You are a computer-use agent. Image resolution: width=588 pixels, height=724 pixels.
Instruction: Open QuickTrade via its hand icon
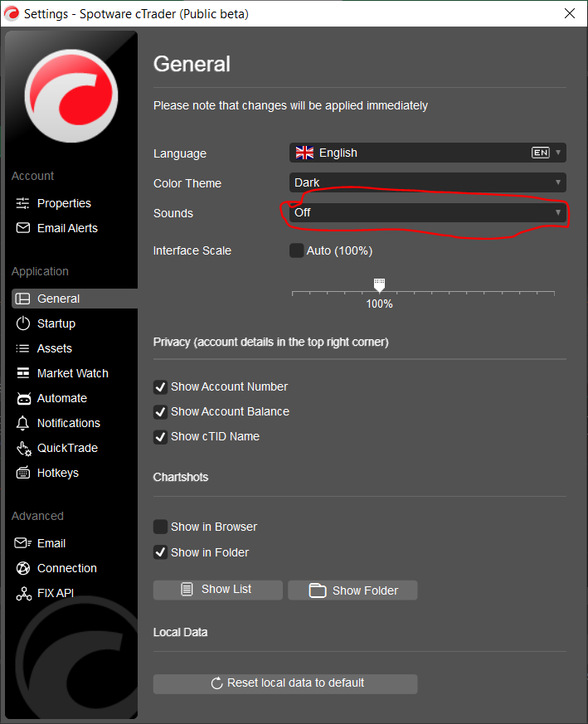(23, 449)
